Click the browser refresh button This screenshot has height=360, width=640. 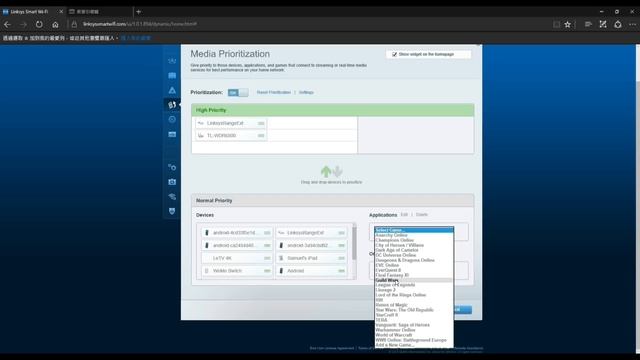[x=39, y=24]
